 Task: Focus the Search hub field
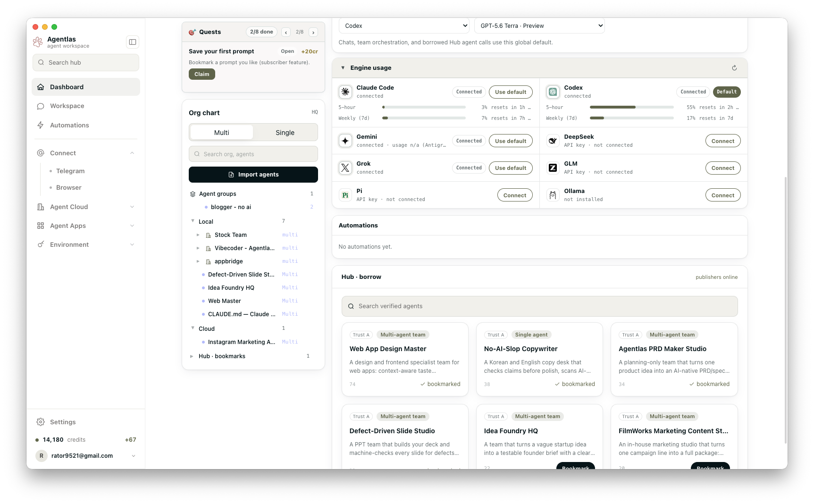86,62
